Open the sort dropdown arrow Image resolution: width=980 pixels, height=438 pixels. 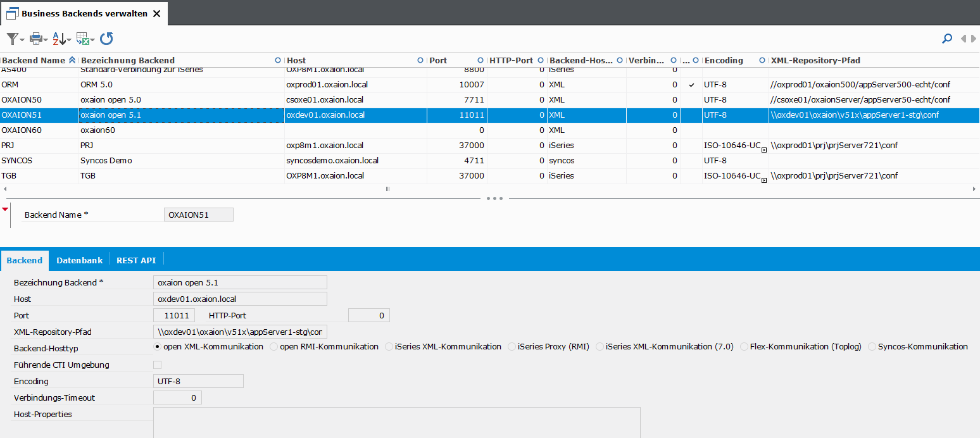click(69, 40)
